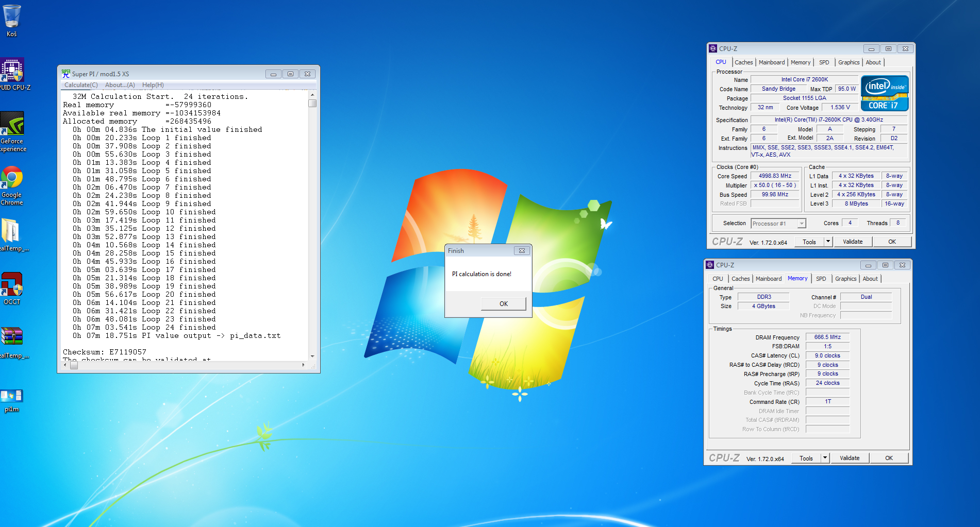
Task: Maximize the Super PI window
Action: pos(290,74)
